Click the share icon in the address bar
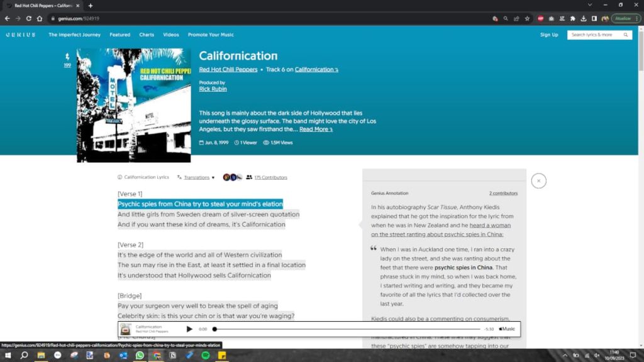The width and height of the screenshot is (644, 362). [517, 18]
